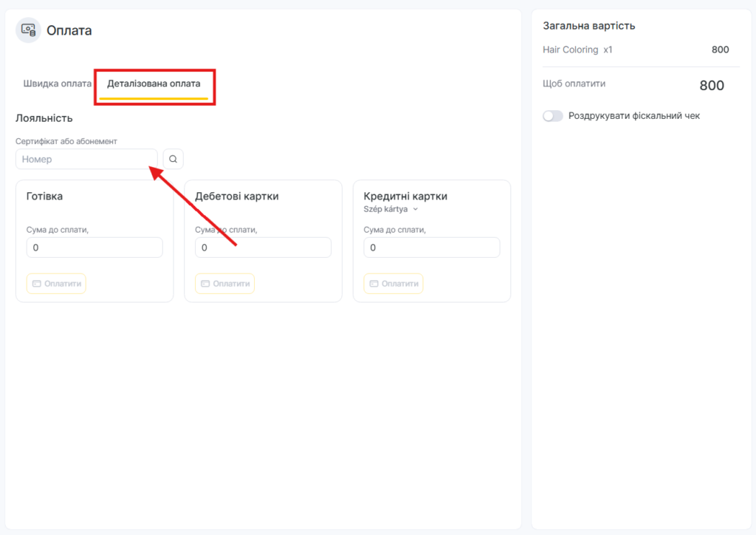Click the Лояльність section heading
Viewport: 756px width, 535px height.
coord(44,118)
